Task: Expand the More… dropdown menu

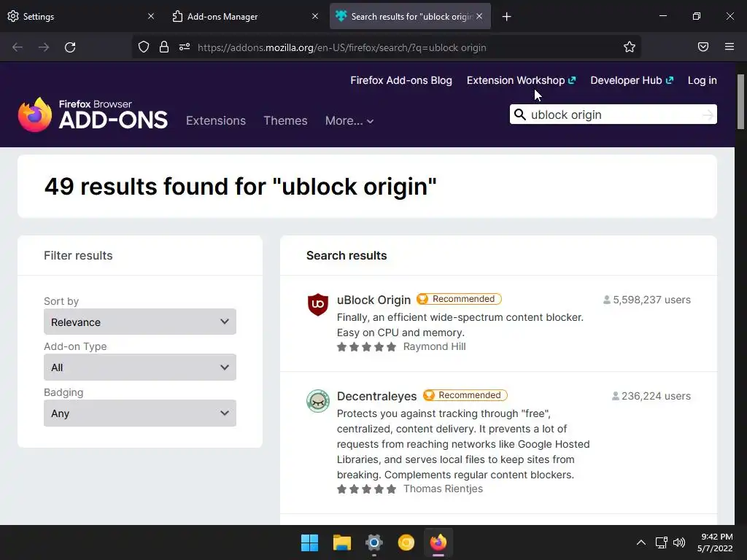Action: point(349,120)
